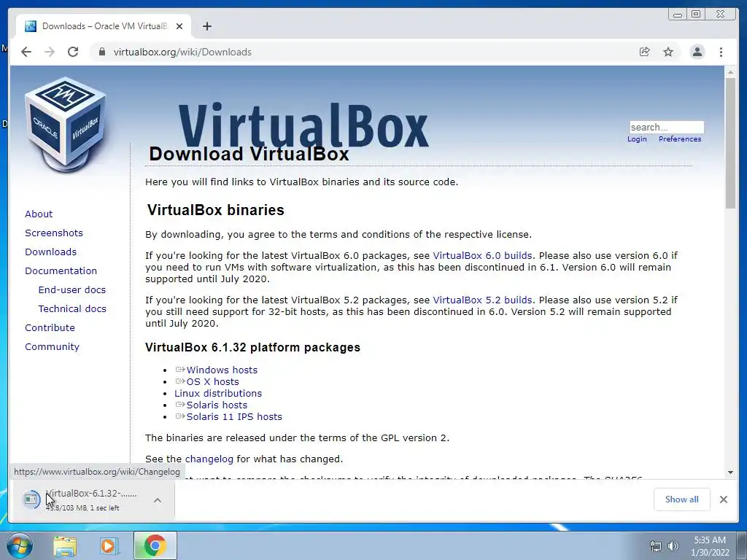Open the Login link
Viewport: 747px width, 560px height.
637,139
